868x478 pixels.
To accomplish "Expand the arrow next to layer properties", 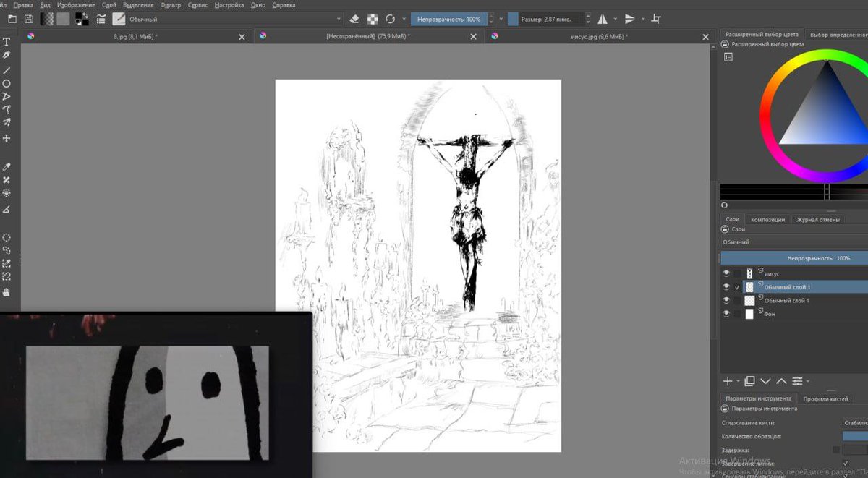I will pyautogui.click(x=807, y=381).
